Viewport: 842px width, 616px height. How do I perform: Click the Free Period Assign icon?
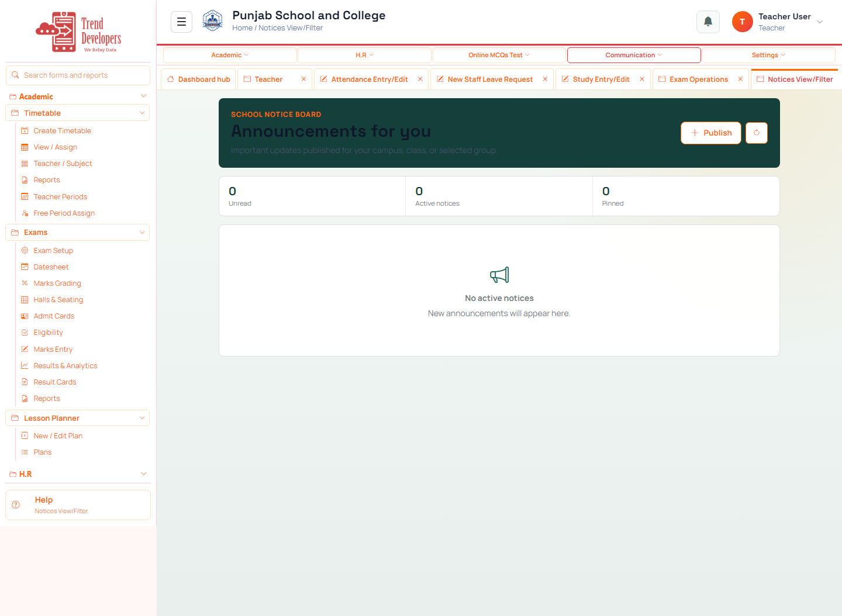[x=25, y=213]
